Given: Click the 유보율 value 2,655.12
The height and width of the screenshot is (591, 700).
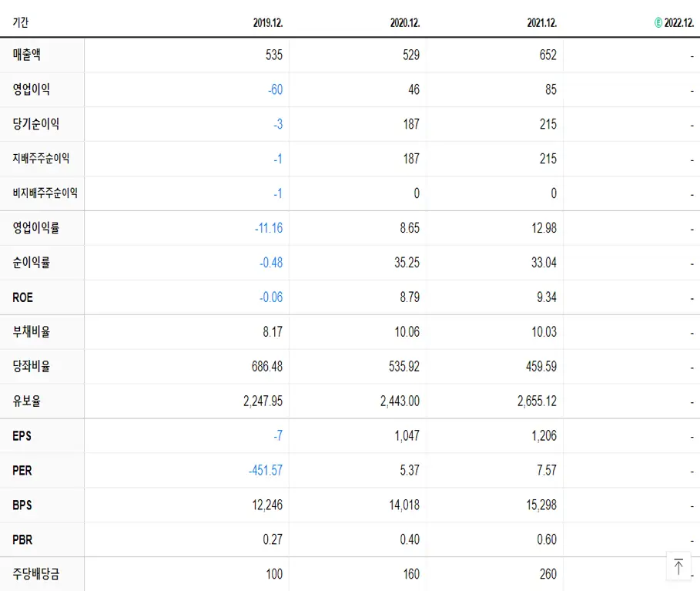Looking at the screenshot, I should click(537, 401).
